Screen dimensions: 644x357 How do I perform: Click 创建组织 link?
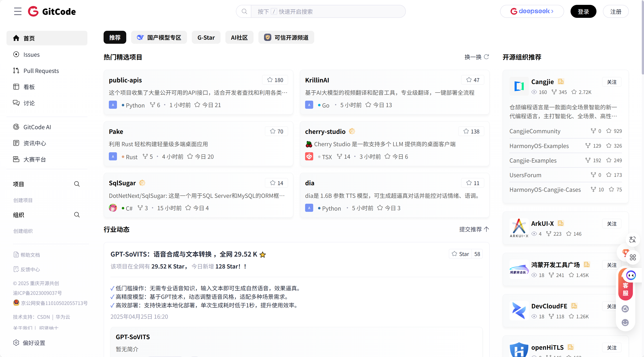(x=23, y=231)
